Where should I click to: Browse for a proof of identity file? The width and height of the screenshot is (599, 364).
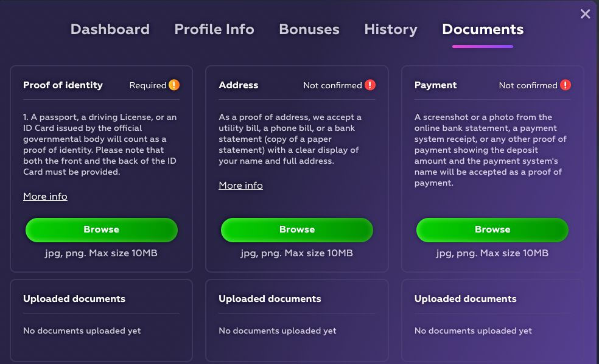[x=101, y=230]
